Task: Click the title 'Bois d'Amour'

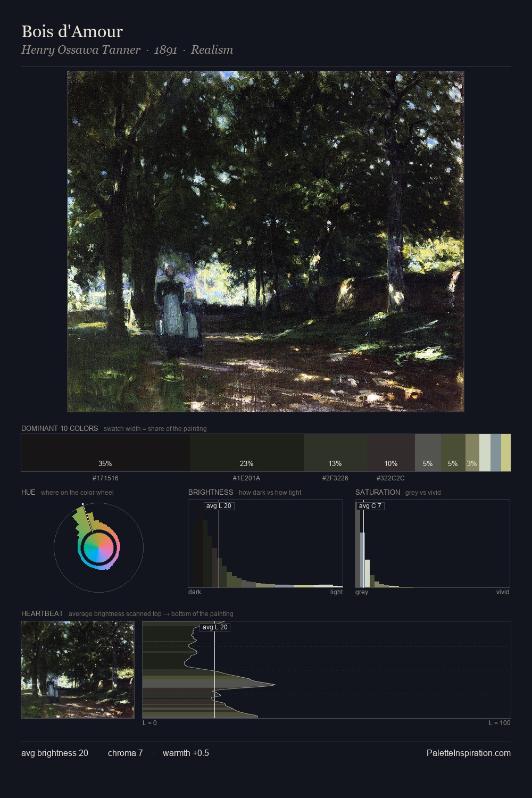Action: click(72, 31)
